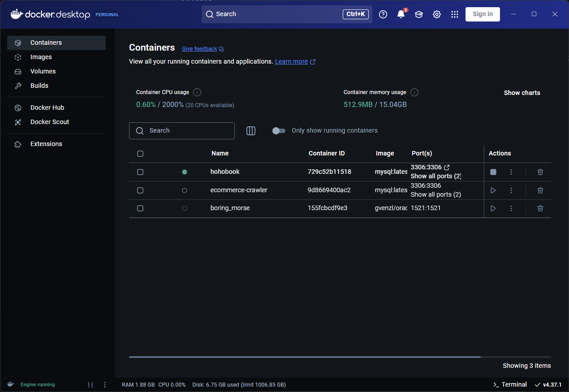Go to Images in the sidebar
The image size is (569, 392).
[56, 57]
